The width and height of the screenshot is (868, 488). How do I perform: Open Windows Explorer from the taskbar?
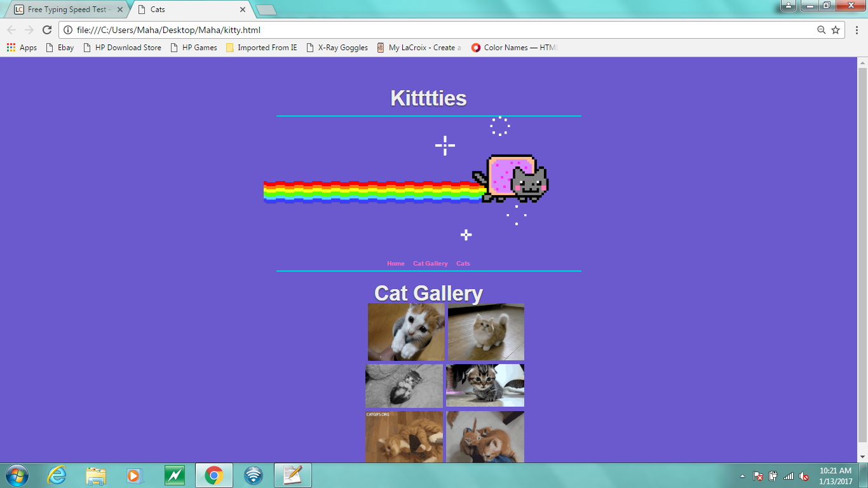pos(96,475)
